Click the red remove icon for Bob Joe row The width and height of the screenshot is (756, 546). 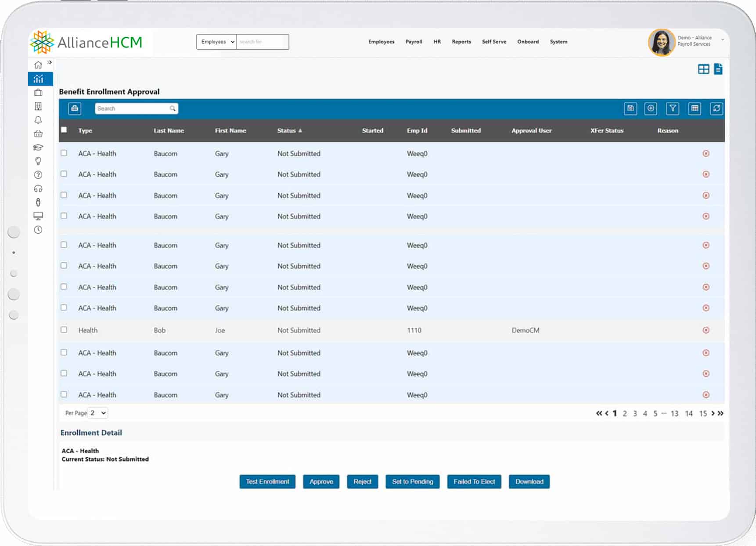point(706,330)
